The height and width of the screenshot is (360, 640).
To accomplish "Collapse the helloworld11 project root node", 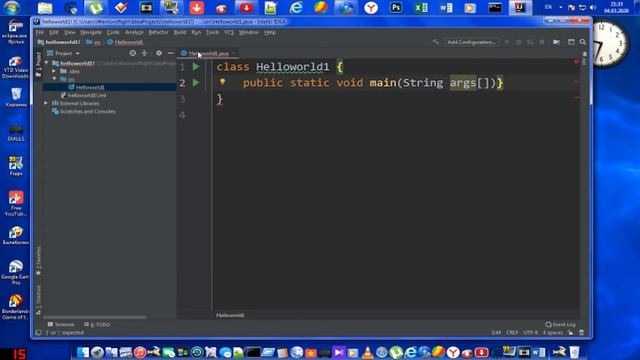I will pyautogui.click(x=47, y=63).
